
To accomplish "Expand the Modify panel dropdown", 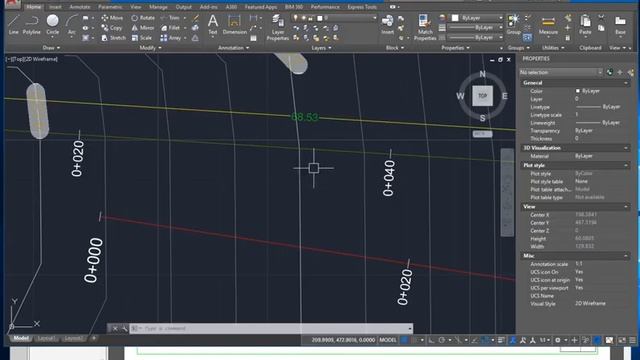I will tap(150, 48).
